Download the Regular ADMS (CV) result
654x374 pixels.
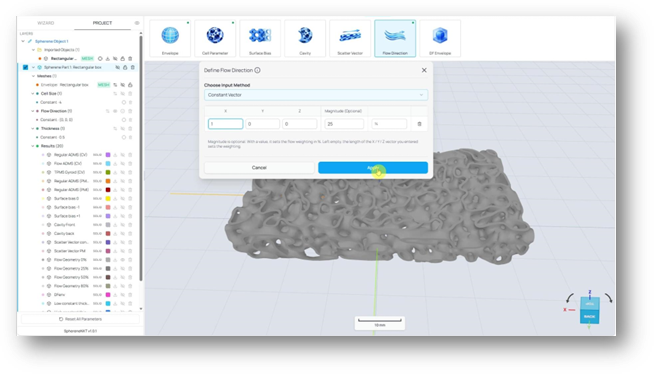click(x=115, y=155)
